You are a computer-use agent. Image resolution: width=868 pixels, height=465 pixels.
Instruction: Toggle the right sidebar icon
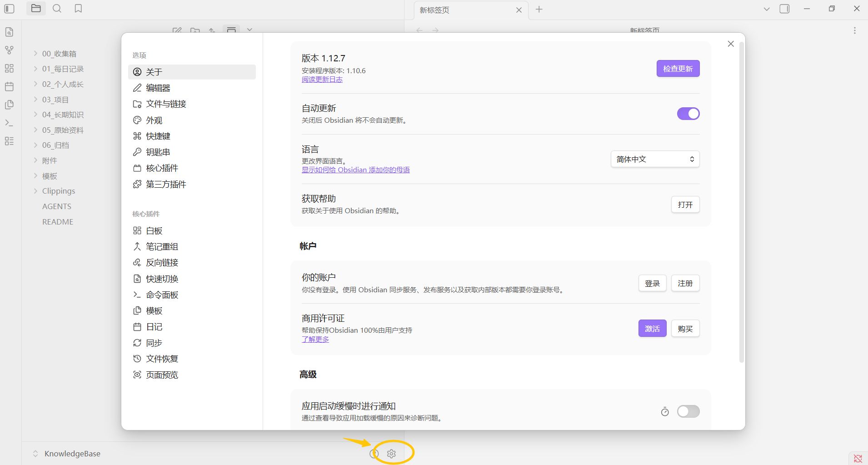click(x=784, y=9)
